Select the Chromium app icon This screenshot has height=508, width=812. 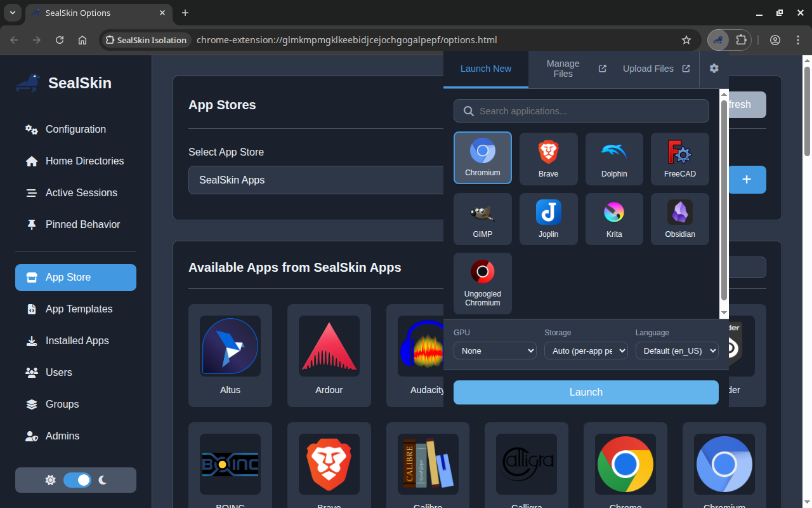(482, 157)
